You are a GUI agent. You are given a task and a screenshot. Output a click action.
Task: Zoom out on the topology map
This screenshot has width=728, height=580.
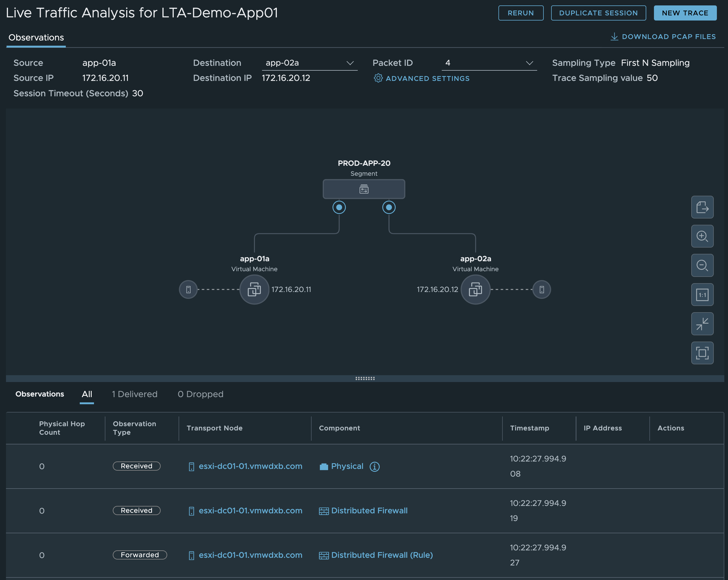click(702, 265)
